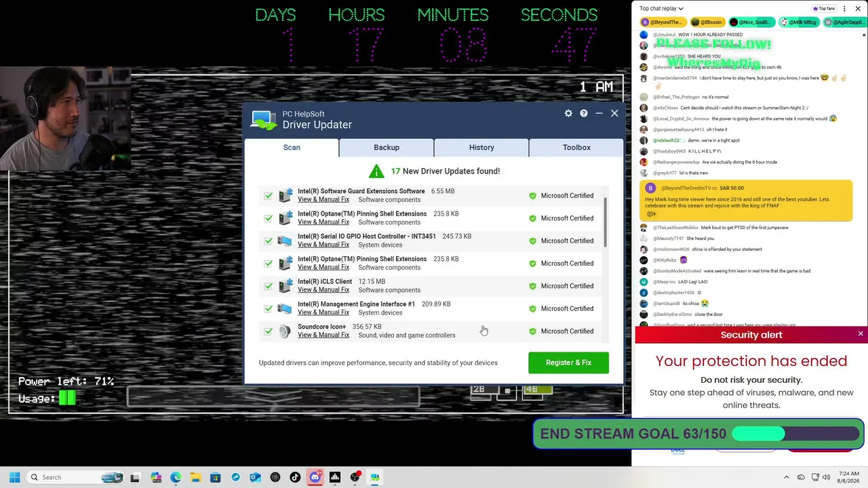The image size is (868, 488).
Task: Open Driver Updater settings gear
Action: click(x=568, y=113)
